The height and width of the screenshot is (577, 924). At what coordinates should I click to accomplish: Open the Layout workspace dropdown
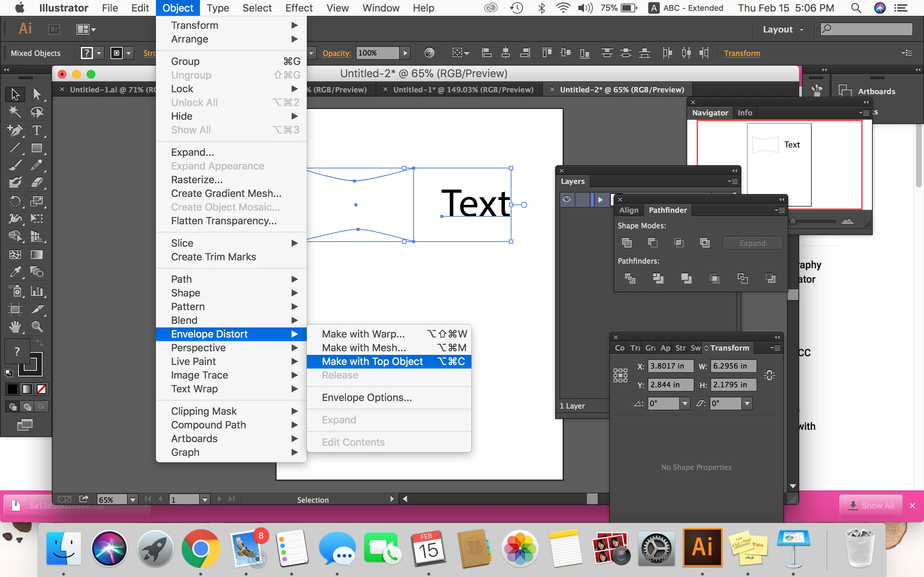pyautogui.click(x=783, y=29)
